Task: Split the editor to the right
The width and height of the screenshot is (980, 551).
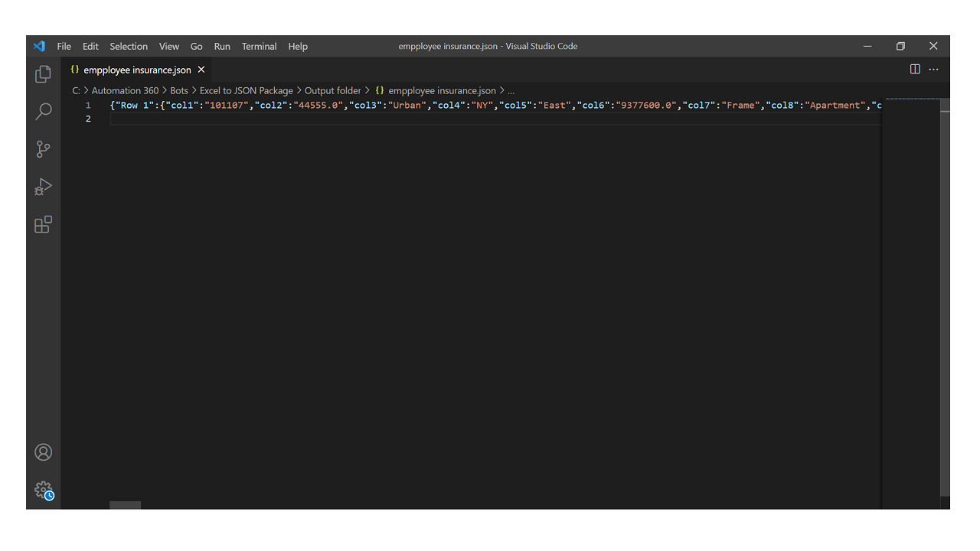Action: point(915,70)
